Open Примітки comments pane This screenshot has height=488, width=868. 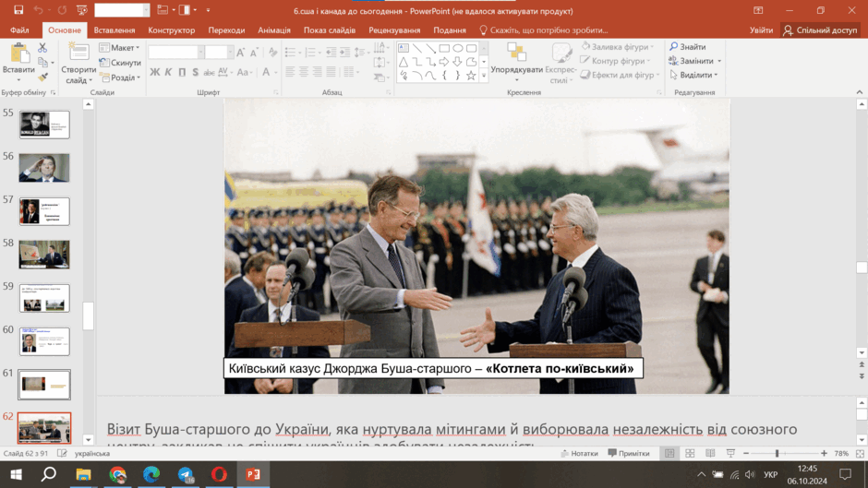pyautogui.click(x=629, y=453)
